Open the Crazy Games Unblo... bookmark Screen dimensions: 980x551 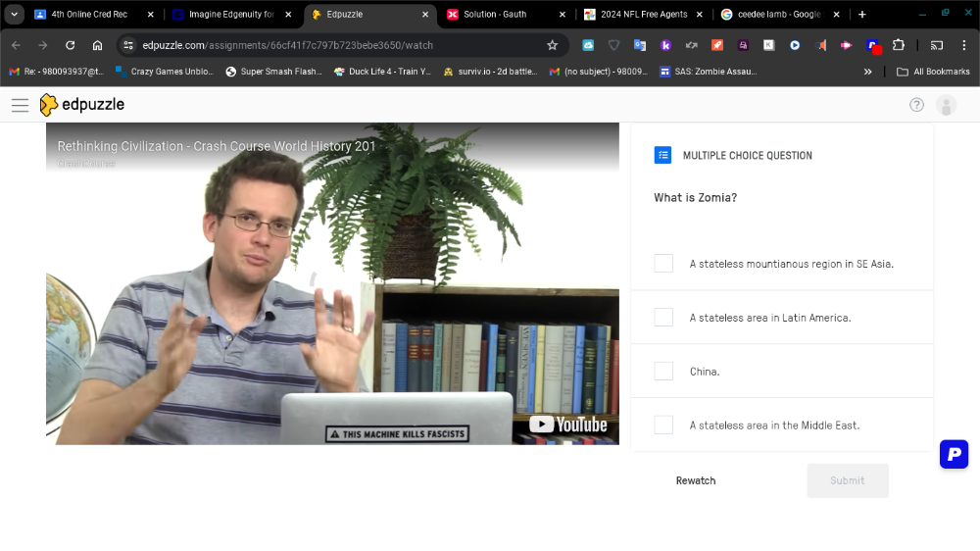point(165,72)
